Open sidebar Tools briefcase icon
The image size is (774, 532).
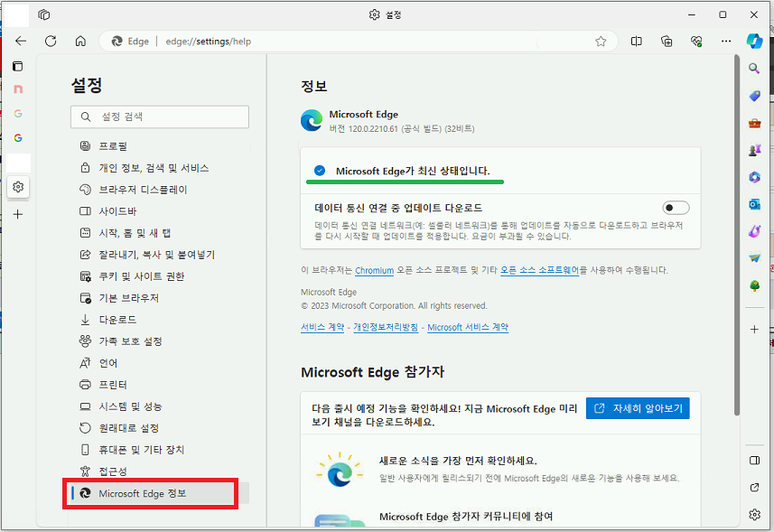tap(754, 123)
